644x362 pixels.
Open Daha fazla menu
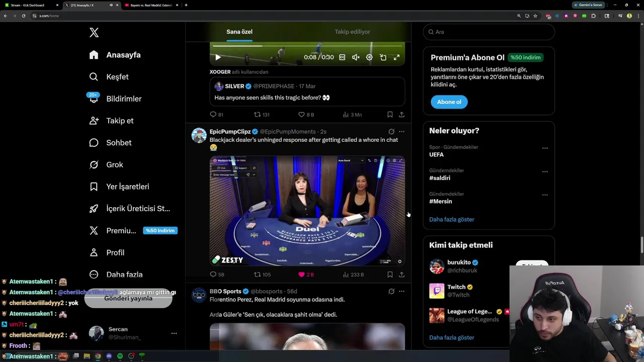[x=116, y=275]
